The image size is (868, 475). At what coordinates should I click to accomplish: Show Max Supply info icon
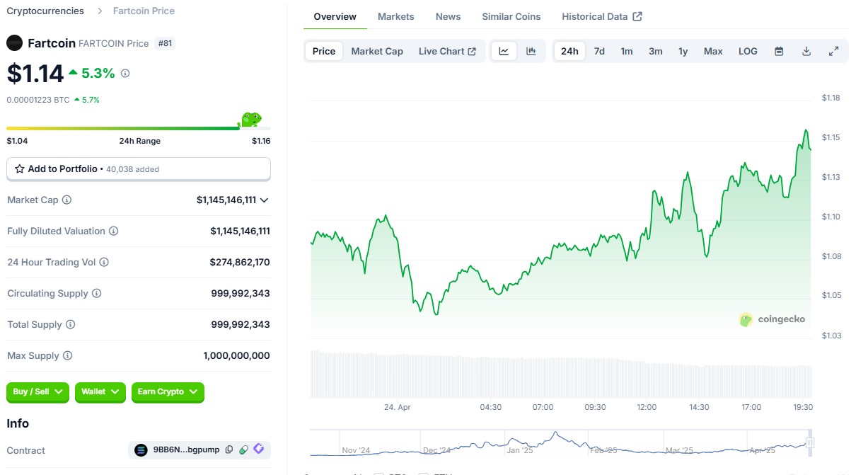point(68,356)
